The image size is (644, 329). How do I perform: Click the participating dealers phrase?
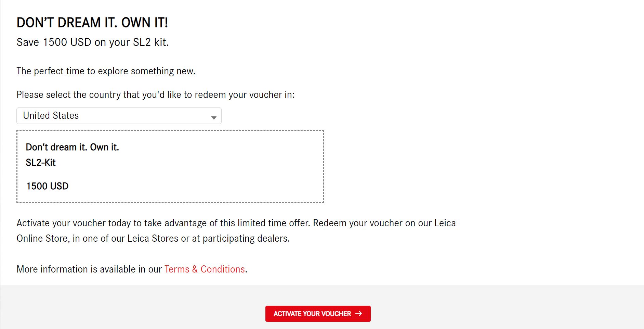[246, 238]
